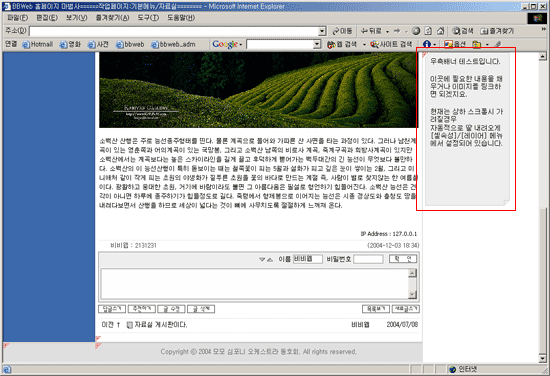The height and width of the screenshot is (376, 550).
Task: Click the page scrollbar up arrow
Action: (543, 56)
